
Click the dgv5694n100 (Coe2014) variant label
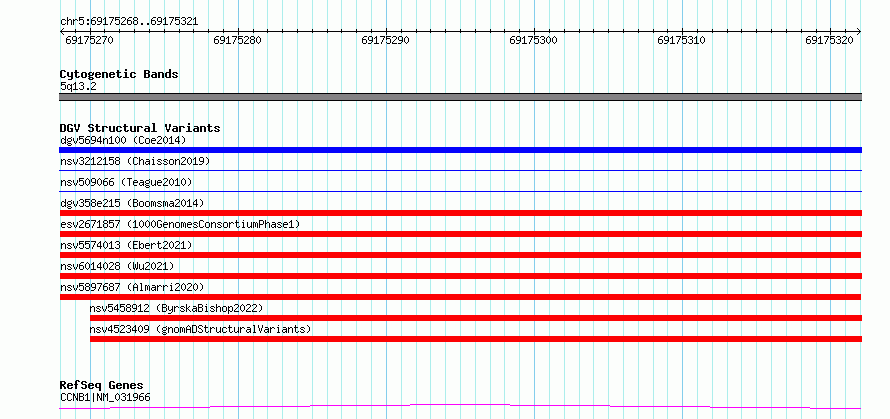coord(123,140)
